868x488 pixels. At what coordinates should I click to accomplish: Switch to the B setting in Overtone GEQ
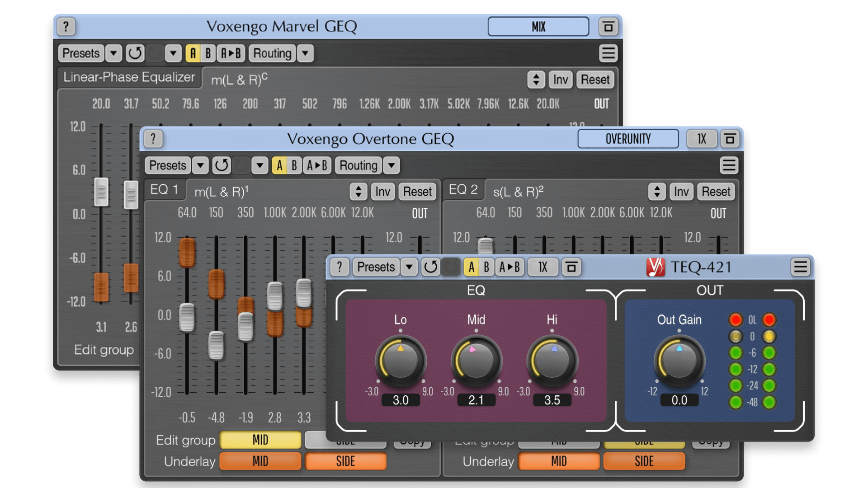(x=294, y=165)
